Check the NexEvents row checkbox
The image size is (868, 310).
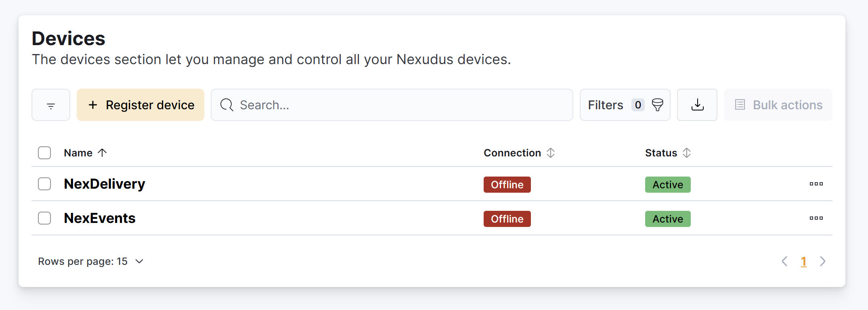click(x=44, y=218)
